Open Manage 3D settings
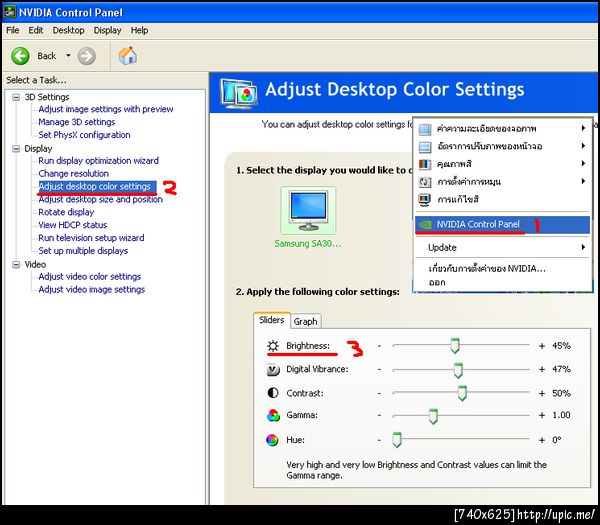The image size is (600, 525). pyautogui.click(x=77, y=122)
